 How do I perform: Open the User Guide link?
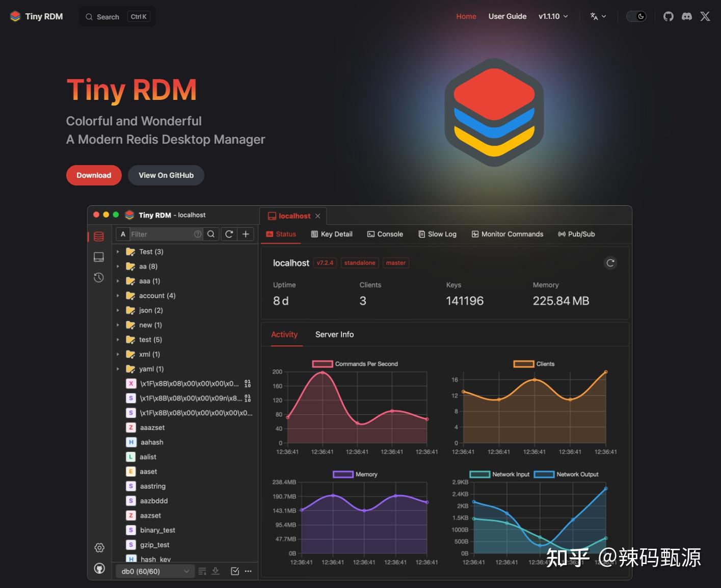508,16
